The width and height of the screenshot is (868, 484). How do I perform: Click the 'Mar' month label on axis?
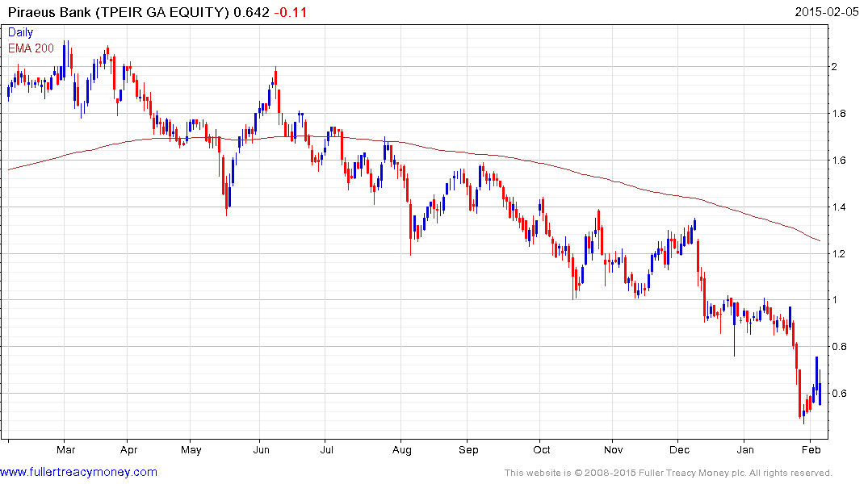pyautogui.click(x=66, y=449)
